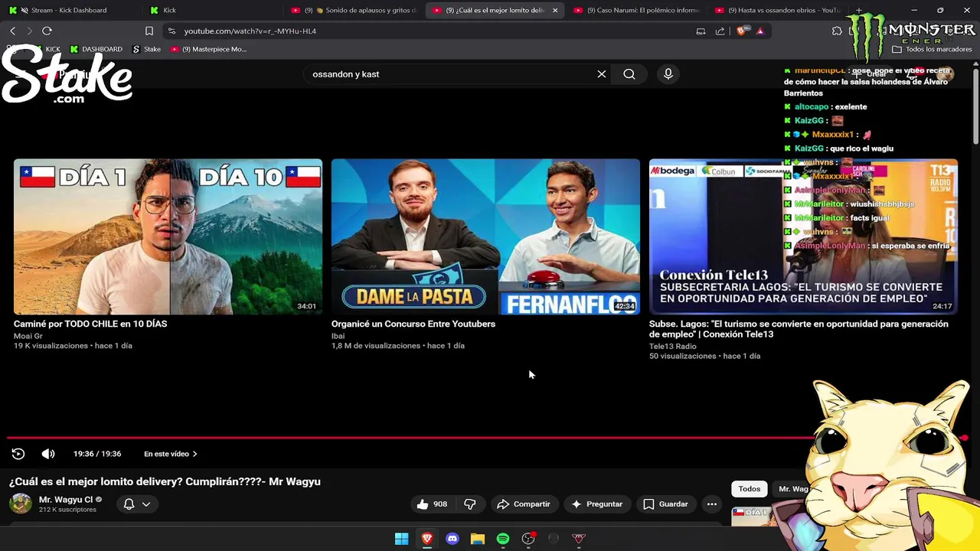
Task: Open the share page icon in address bar
Action: (720, 31)
